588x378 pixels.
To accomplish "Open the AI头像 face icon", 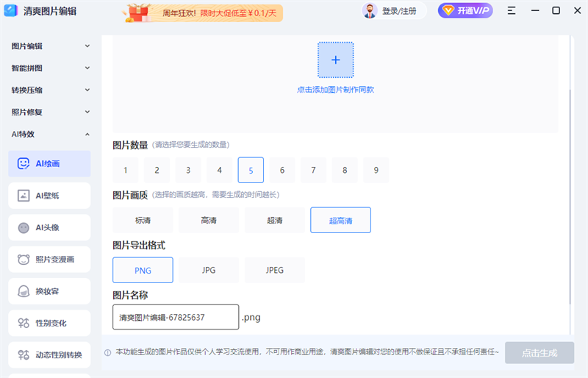I will [x=24, y=227].
